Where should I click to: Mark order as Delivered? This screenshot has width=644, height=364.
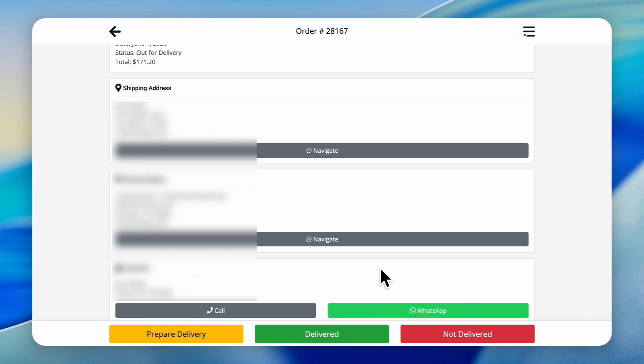(322, 334)
